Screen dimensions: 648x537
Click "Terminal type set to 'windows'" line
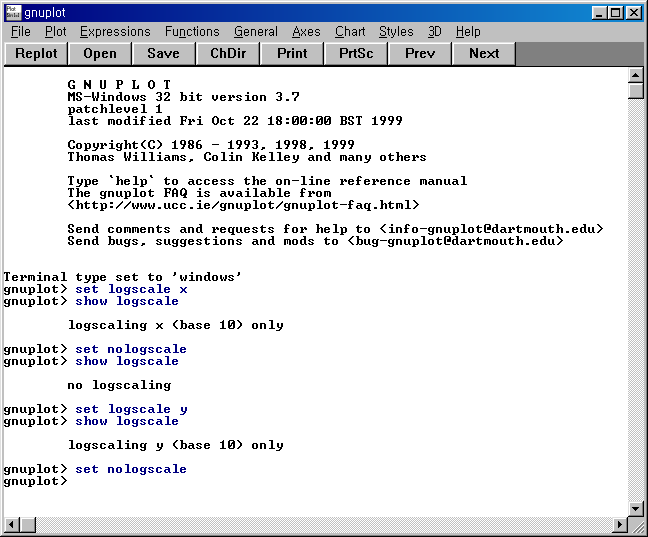122,277
